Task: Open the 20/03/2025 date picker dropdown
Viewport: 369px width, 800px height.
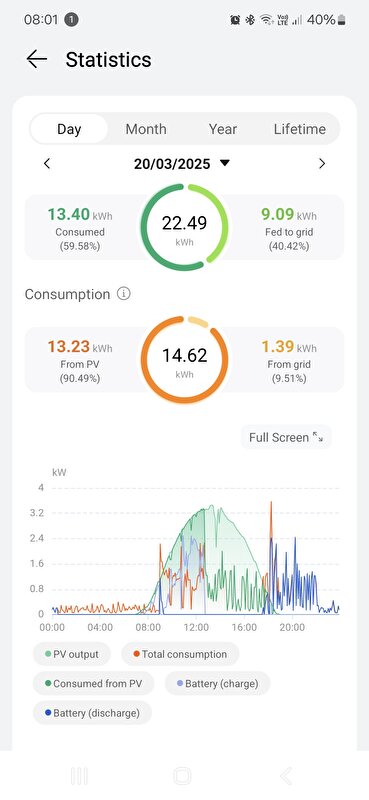Action: coord(182,164)
